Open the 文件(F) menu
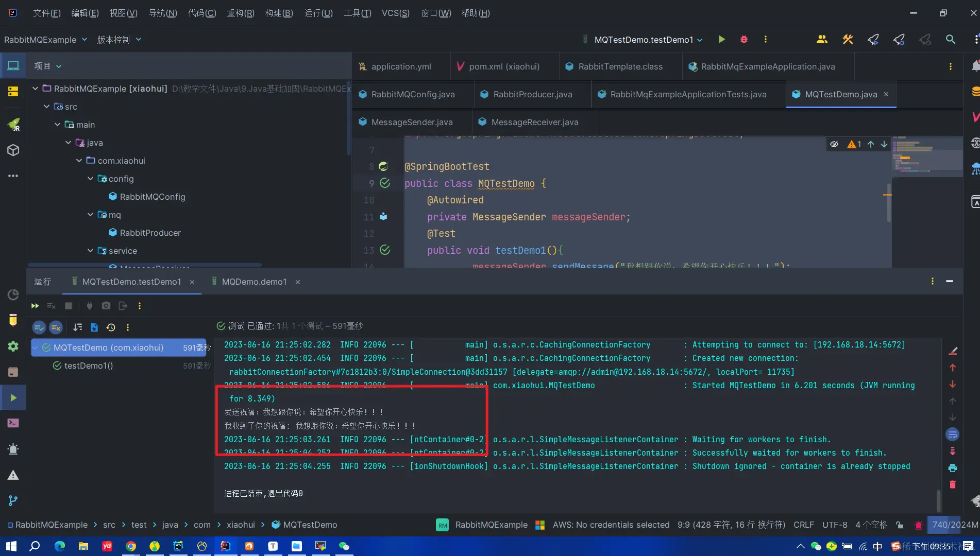Screen dimensions: 980x556 tap(46, 13)
